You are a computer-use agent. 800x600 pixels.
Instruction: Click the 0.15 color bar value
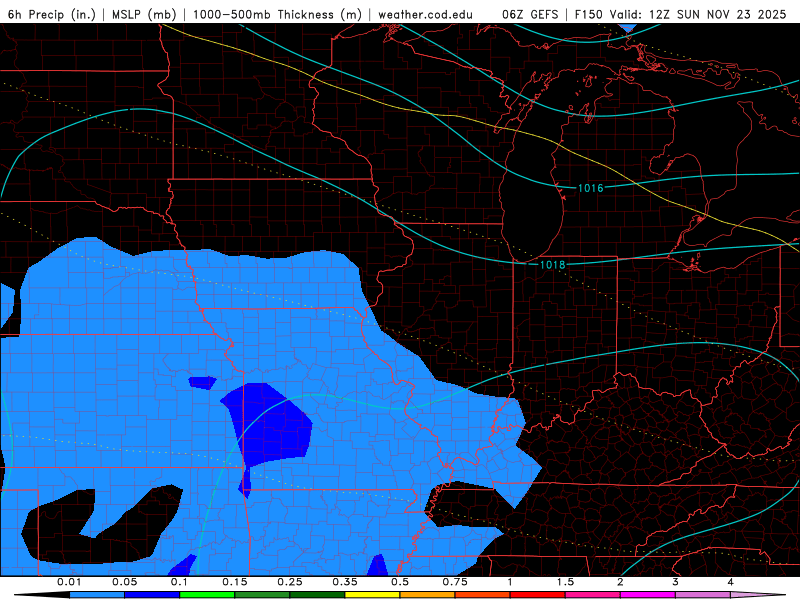click(235, 582)
